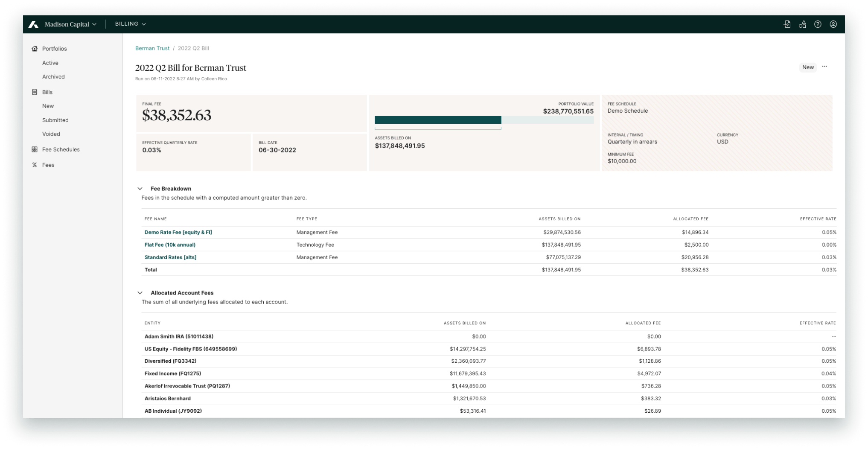Open the user account profile icon
This screenshot has width=868, height=449.
833,24
